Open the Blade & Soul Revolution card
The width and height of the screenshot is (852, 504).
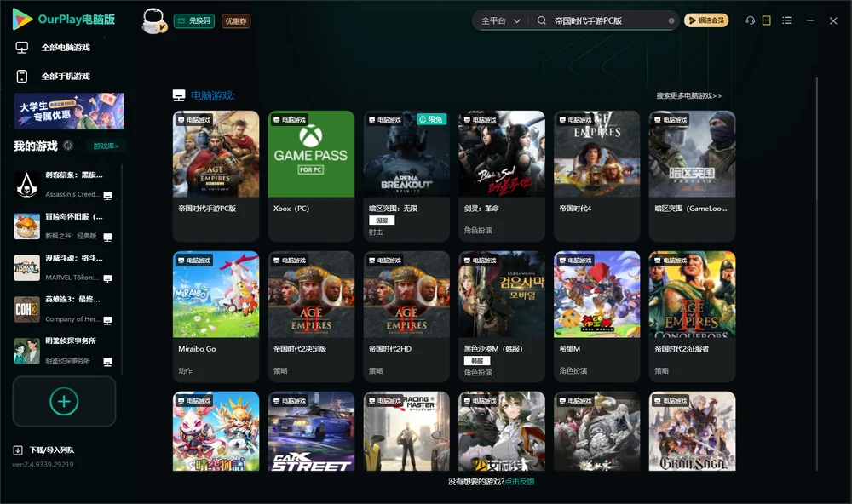(x=502, y=176)
